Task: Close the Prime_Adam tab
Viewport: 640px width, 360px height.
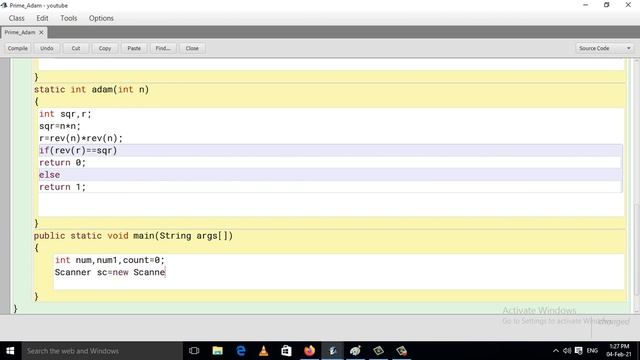Action: coord(41,32)
